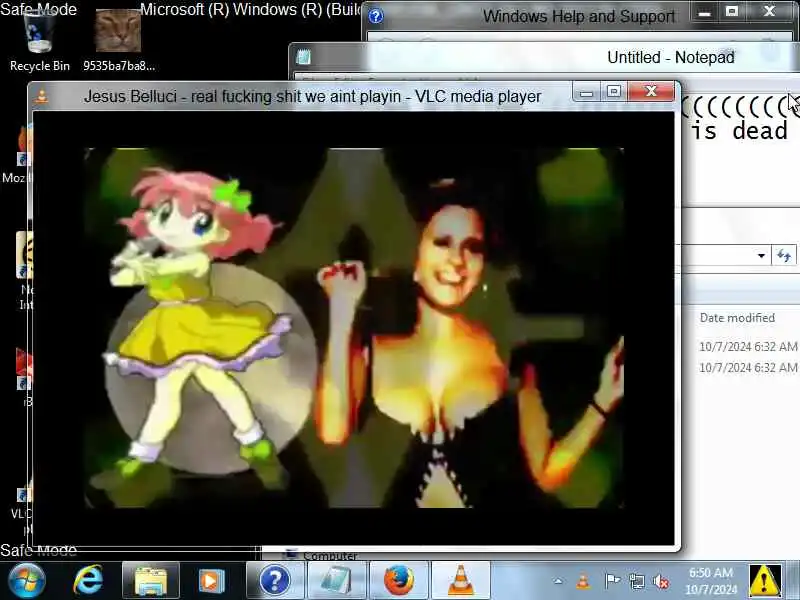Click the Explorer refresh button
This screenshot has height=600, width=800.
(x=784, y=256)
